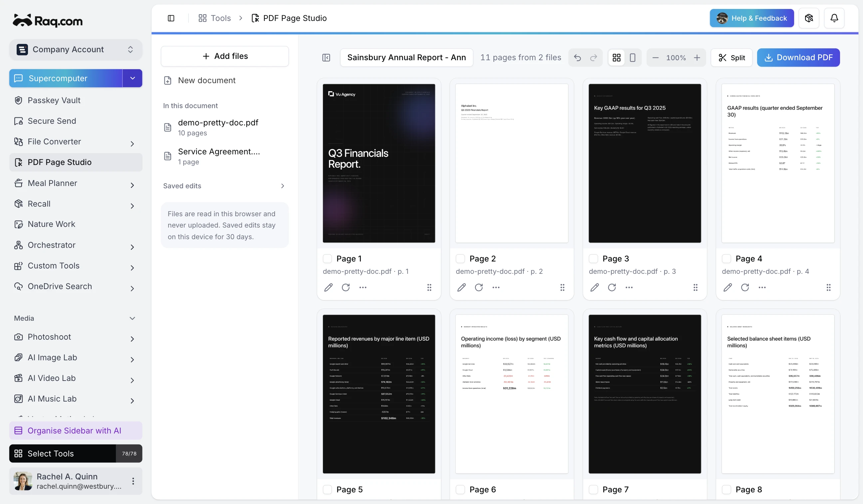Open the Company Account switcher
This screenshot has width=863, height=504.
76,50
